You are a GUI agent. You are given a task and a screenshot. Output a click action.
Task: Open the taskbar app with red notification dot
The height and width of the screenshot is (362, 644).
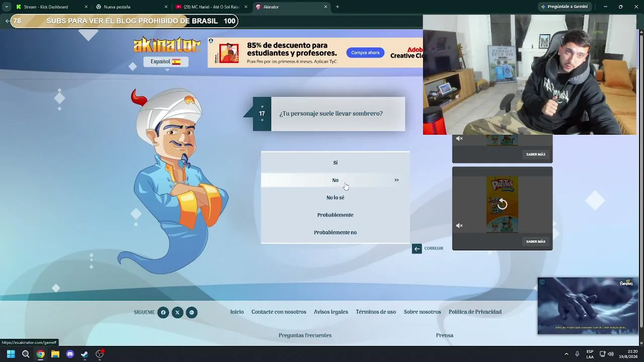pyautogui.click(x=100, y=354)
